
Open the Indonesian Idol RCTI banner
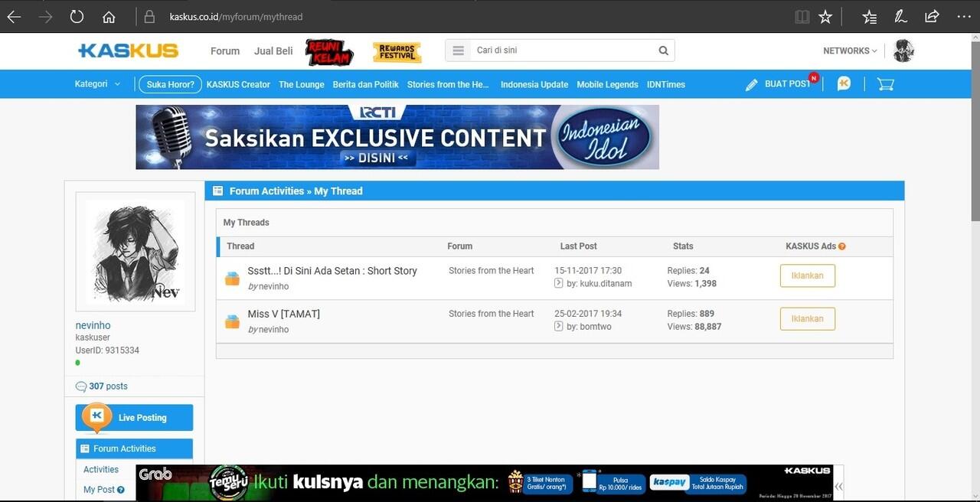coord(397,137)
